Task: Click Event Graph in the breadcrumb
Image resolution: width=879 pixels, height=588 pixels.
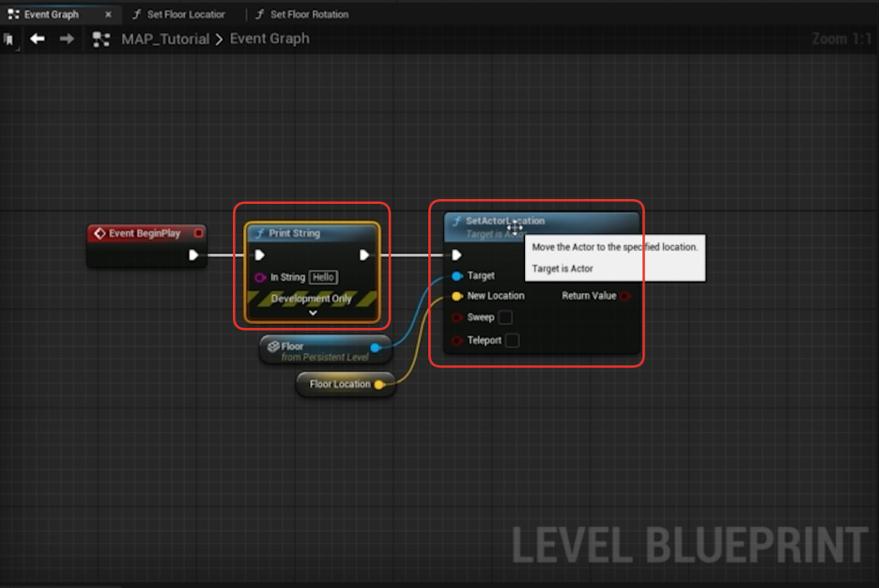Action: (270, 39)
